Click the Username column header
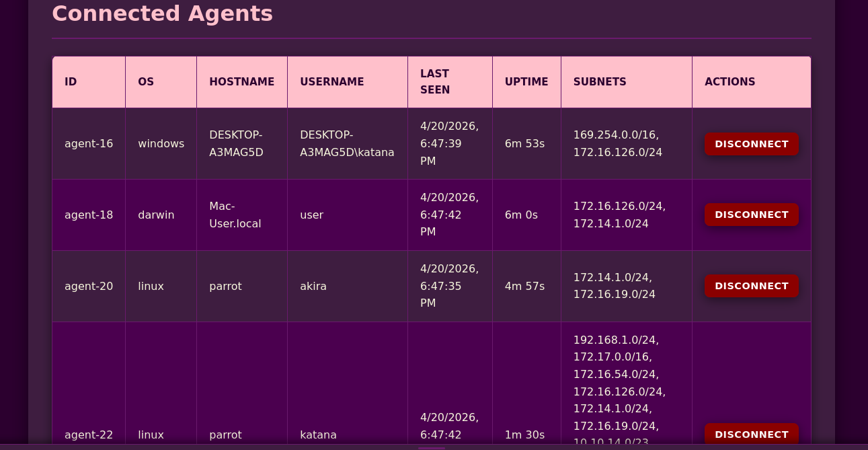The height and width of the screenshot is (450, 868). pos(331,82)
